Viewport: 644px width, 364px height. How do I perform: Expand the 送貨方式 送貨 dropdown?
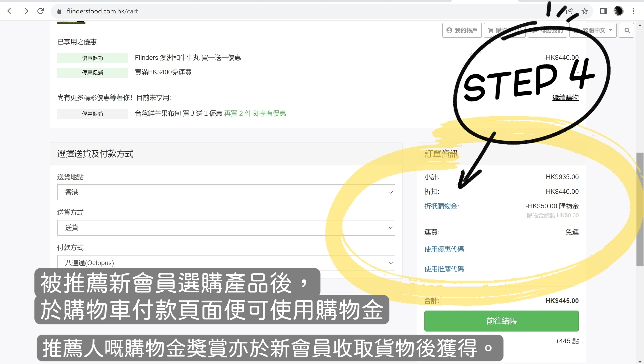(226, 227)
